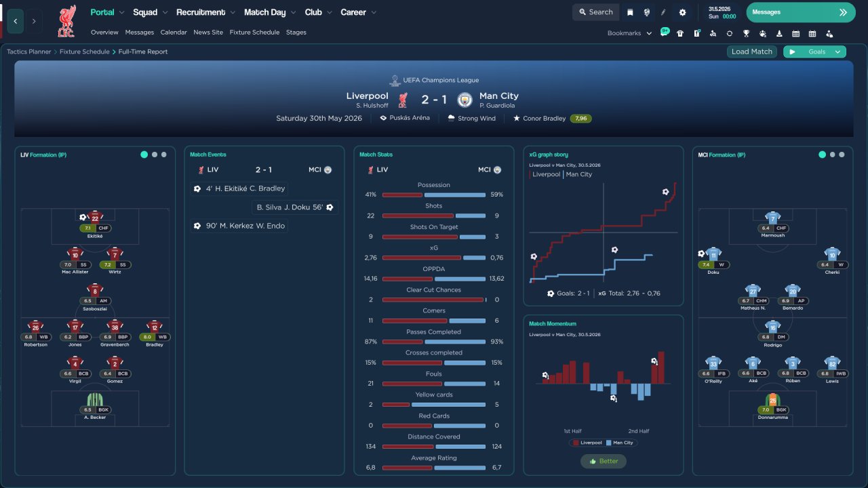Select the middle view dot in MCI Formation

click(832, 155)
